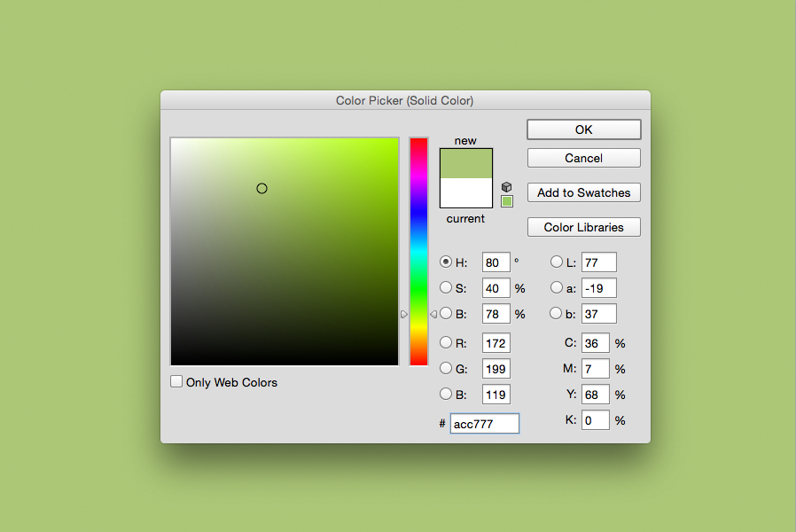Click the out-of-gamut warning cube icon
This screenshot has width=796, height=532.
coord(506,187)
